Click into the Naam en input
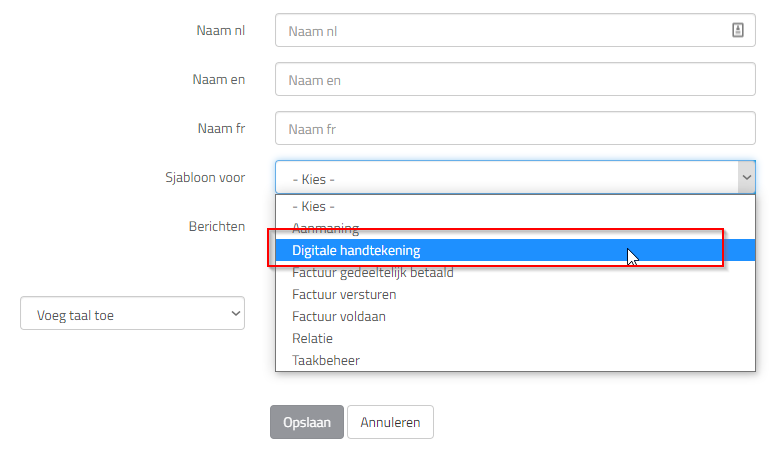774x449 pixels. (515, 79)
